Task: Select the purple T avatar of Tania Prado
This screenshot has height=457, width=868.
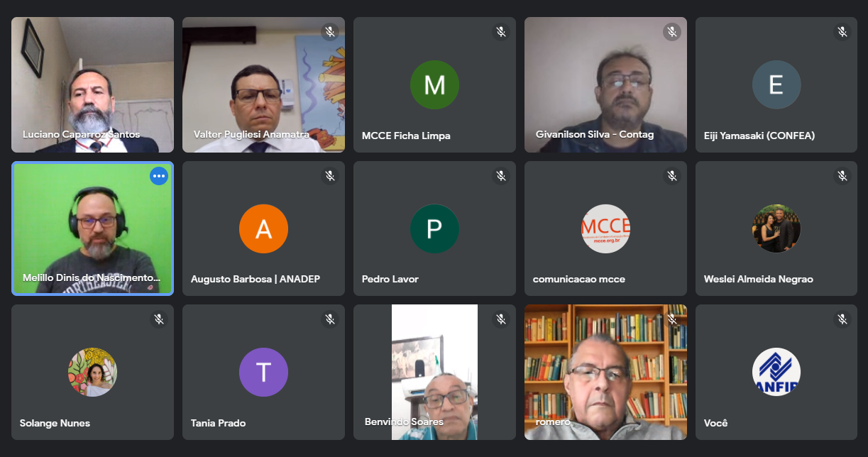Action: [263, 373]
